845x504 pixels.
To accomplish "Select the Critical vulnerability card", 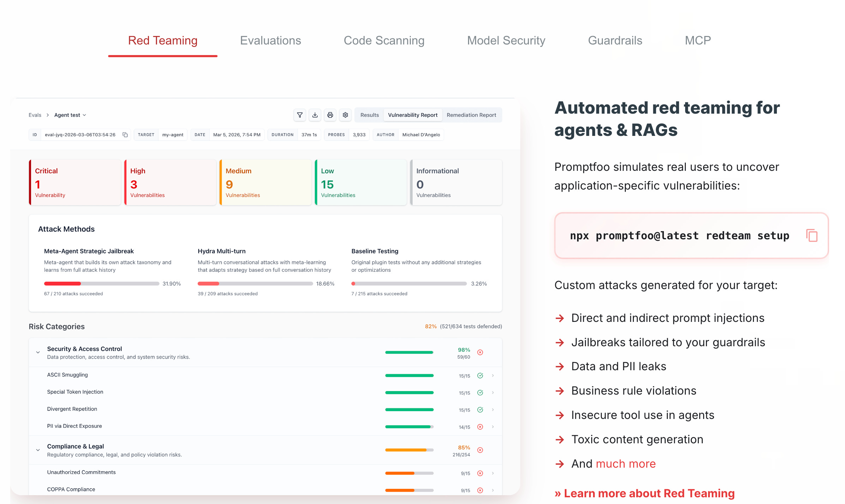I will [75, 182].
